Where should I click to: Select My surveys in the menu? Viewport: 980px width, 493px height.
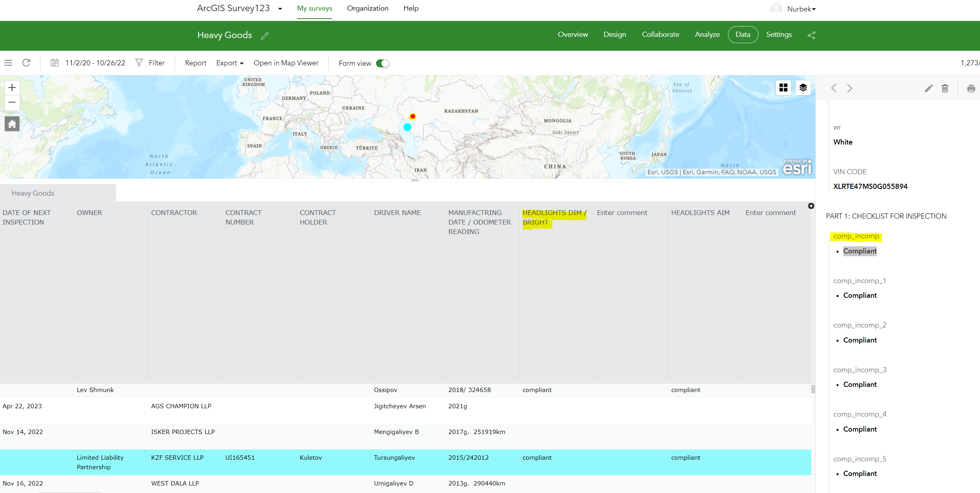[x=315, y=8]
